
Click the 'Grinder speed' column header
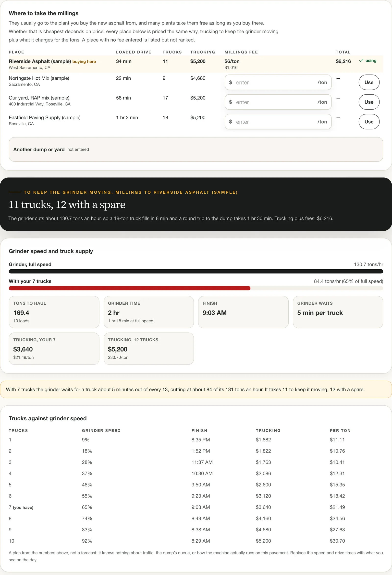(101, 430)
